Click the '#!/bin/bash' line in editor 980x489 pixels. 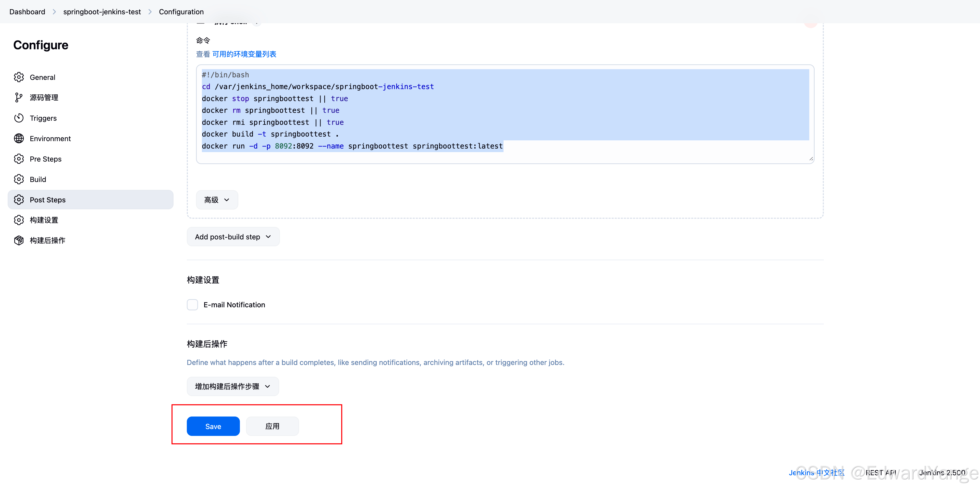[225, 75]
